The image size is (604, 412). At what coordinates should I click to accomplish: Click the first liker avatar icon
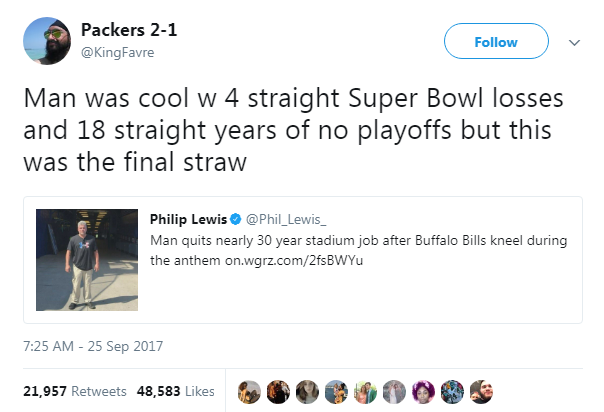(x=249, y=392)
